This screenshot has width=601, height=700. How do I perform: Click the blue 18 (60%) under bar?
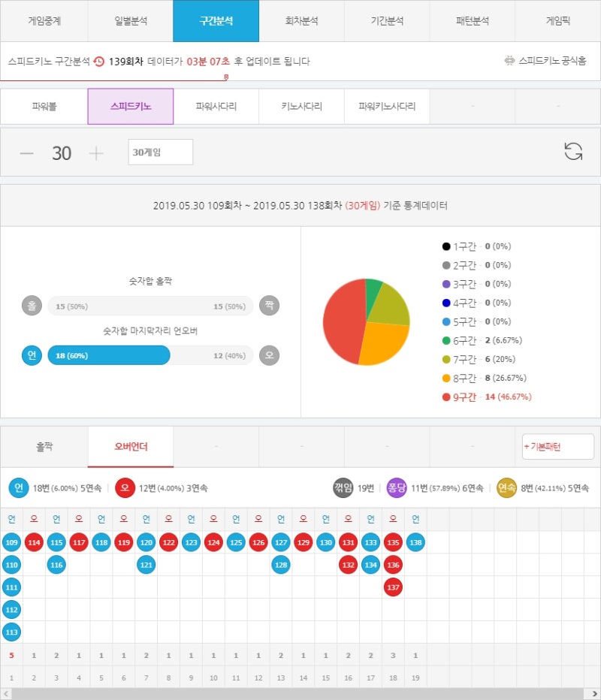pos(109,355)
